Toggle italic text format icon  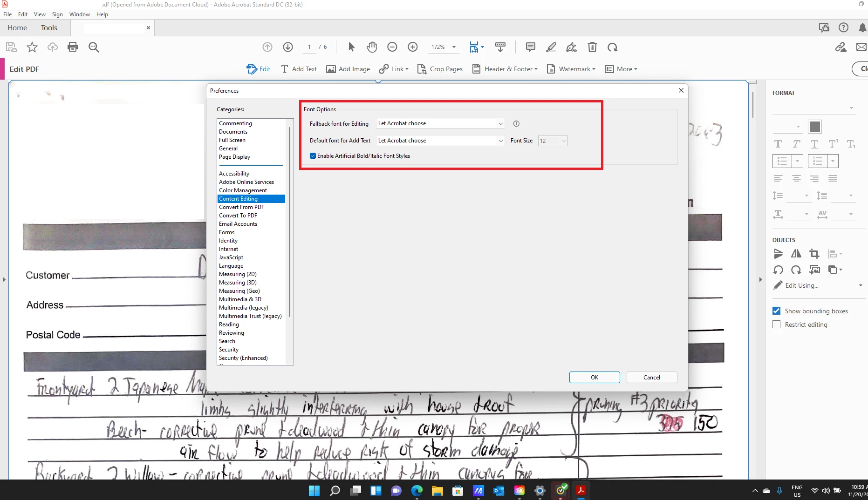(x=796, y=144)
